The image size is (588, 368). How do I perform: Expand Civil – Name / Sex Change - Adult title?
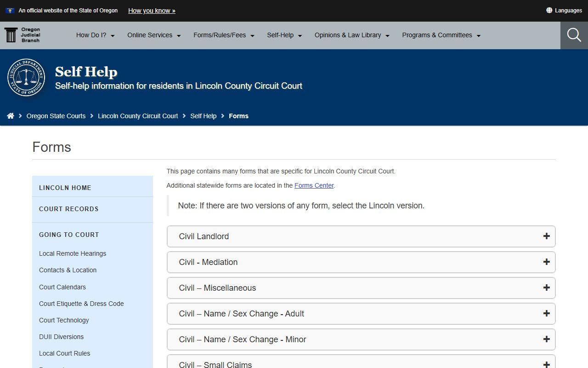[x=242, y=314]
